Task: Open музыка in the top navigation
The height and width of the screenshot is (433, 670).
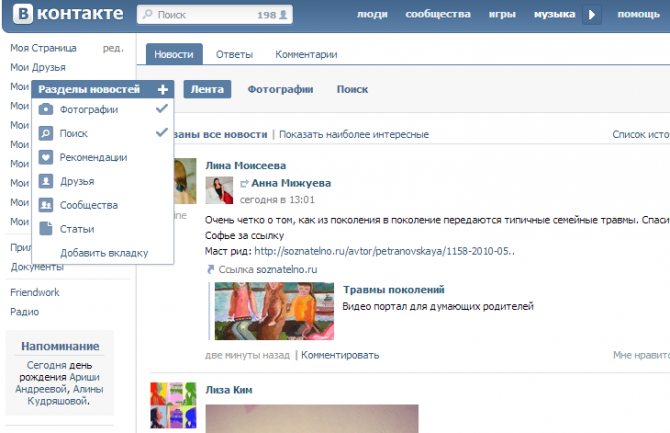Action: 554,14
